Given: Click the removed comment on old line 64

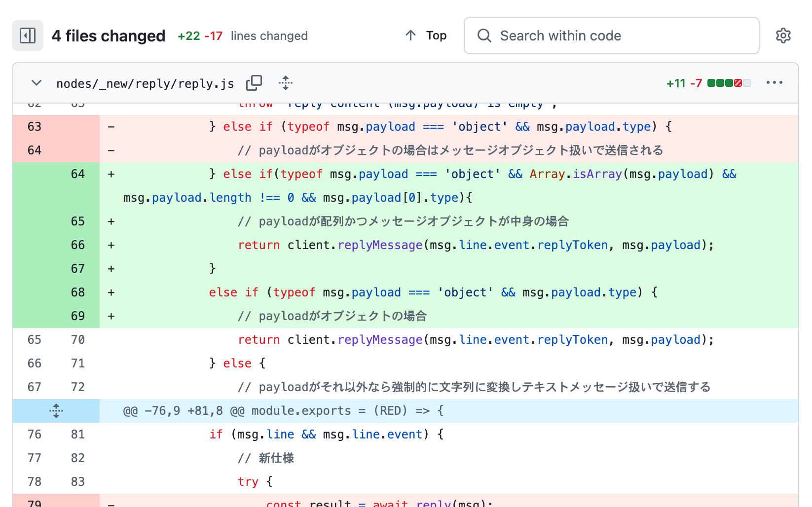Looking at the screenshot, I should [450, 150].
